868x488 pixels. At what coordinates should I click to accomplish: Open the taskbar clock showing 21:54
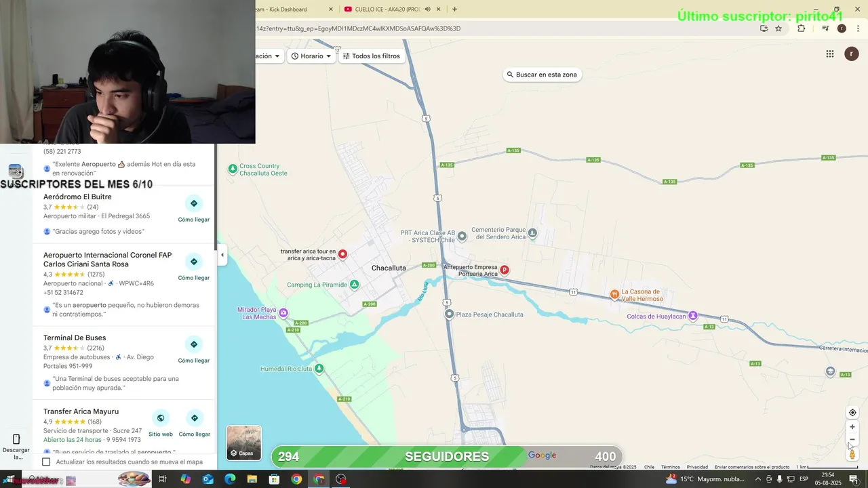click(828, 479)
